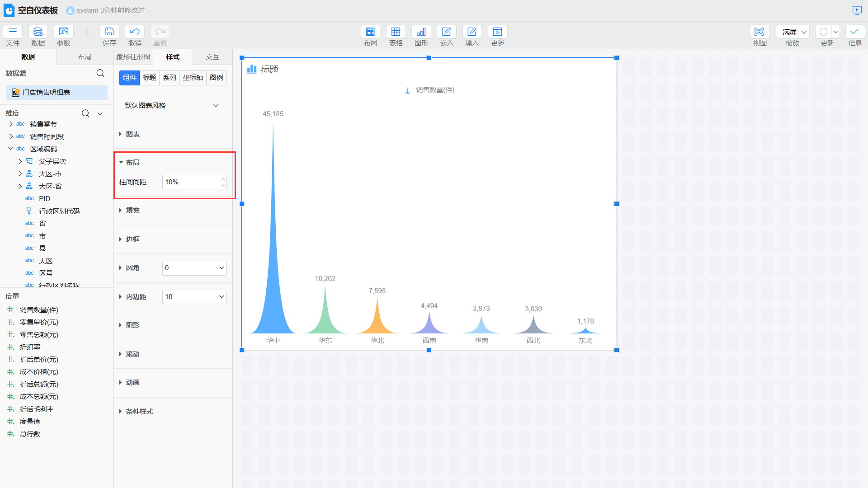This screenshot has width=868, height=488.
Task: Open the 圆角 value dropdown
Action: pyautogui.click(x=194, y=268)
